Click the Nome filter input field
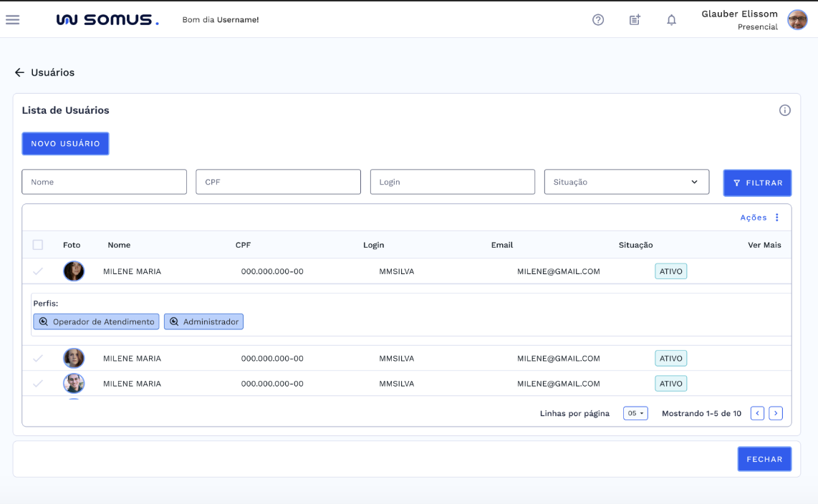 (104, 182)
